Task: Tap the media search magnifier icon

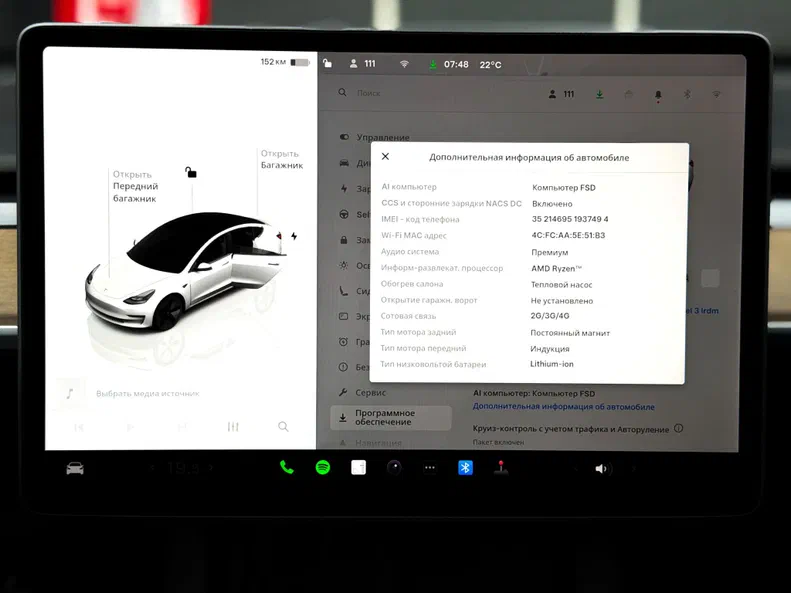Action: (x=284, y=427)
